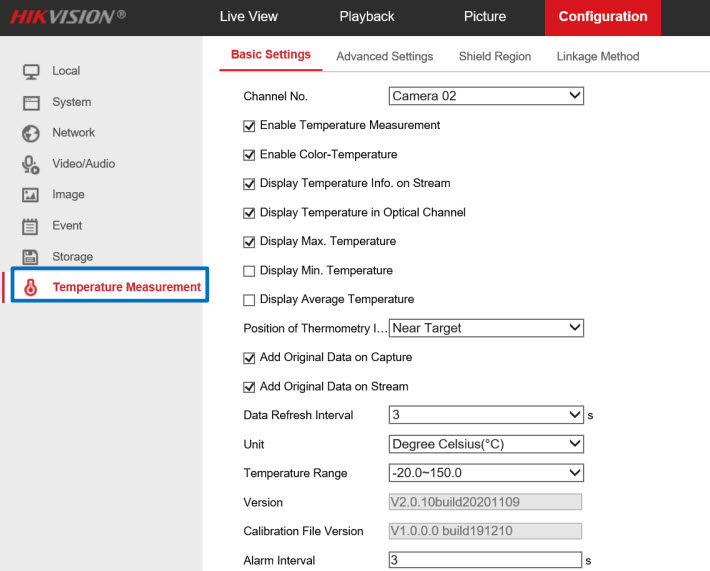Open the Channel No. dropdown
Viewport: 710px width, 571px height.
tap(486, 96)
